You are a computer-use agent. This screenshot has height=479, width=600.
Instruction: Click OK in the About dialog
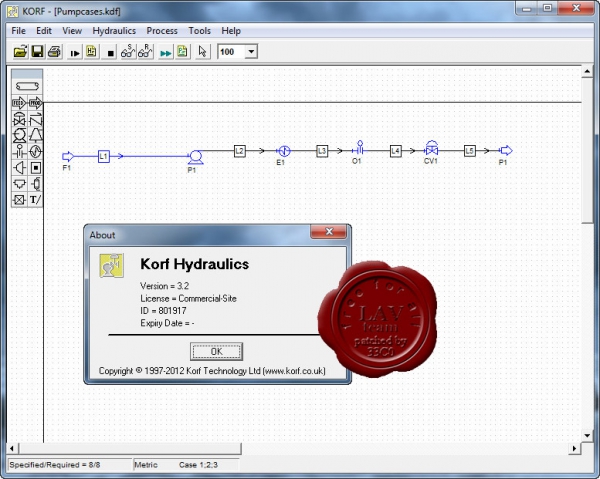pos(216,351)
